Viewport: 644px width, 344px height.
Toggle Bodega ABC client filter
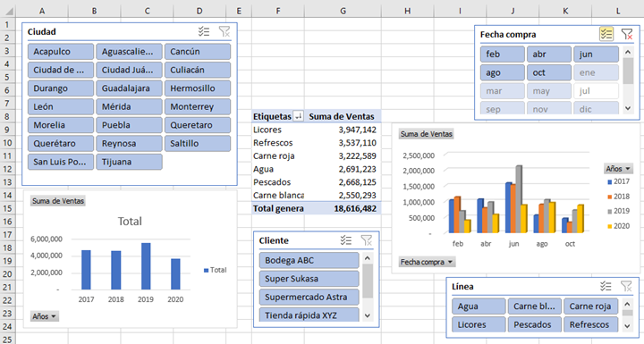click(x=309, y=260)
